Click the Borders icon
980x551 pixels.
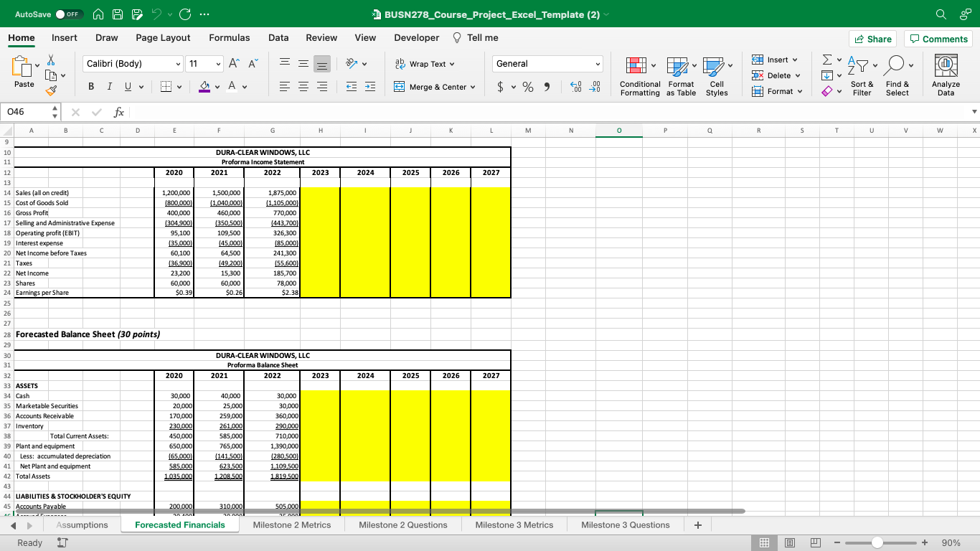[166, 87]
